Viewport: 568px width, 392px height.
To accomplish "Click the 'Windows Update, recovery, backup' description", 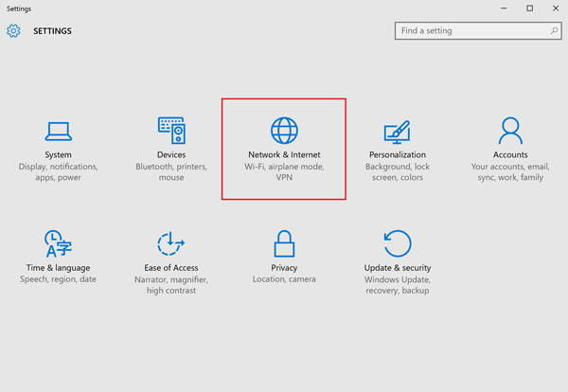I will [x=397, y=285].
